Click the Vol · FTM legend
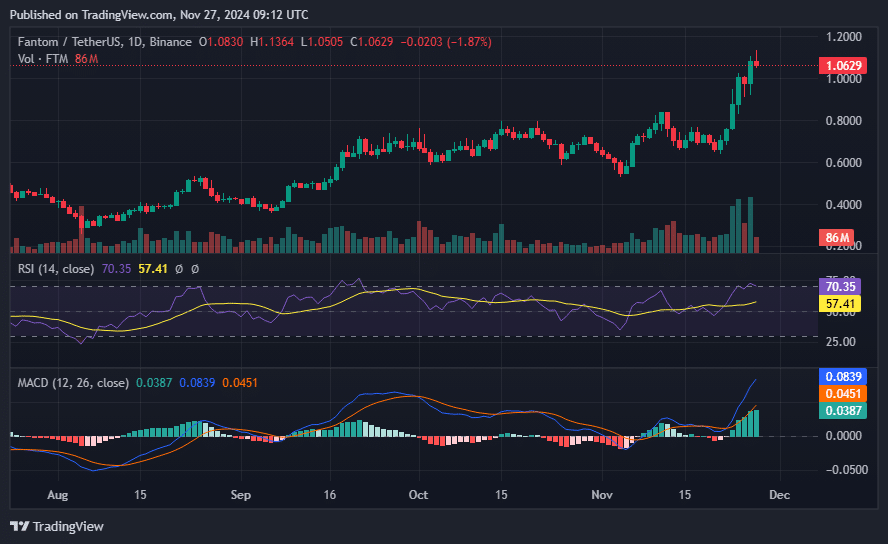 click(43, 59)
